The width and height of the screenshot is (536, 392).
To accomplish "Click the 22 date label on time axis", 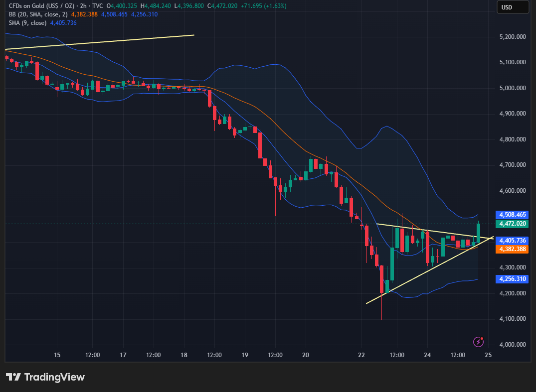I will [361, 355].
